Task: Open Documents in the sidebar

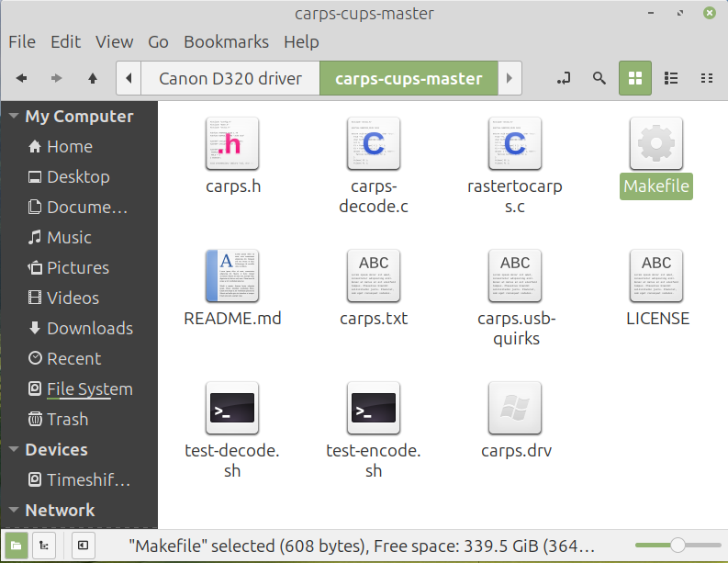Action: tap(79, 207)
